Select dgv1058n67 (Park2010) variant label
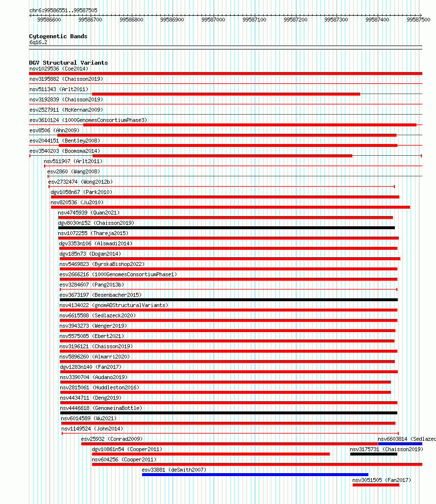Viewport: 436px width, 504px height. tap(81, 192)
